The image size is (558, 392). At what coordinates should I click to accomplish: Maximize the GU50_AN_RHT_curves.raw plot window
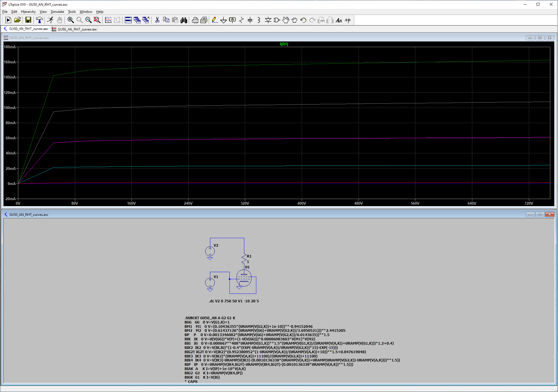point(540,38)
